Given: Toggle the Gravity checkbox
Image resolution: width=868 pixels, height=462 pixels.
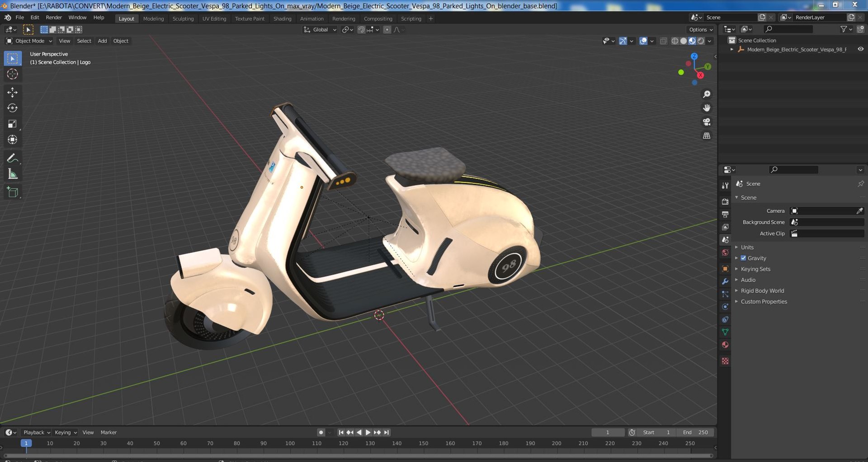Looking at the screenshot, I should [743, 258].
